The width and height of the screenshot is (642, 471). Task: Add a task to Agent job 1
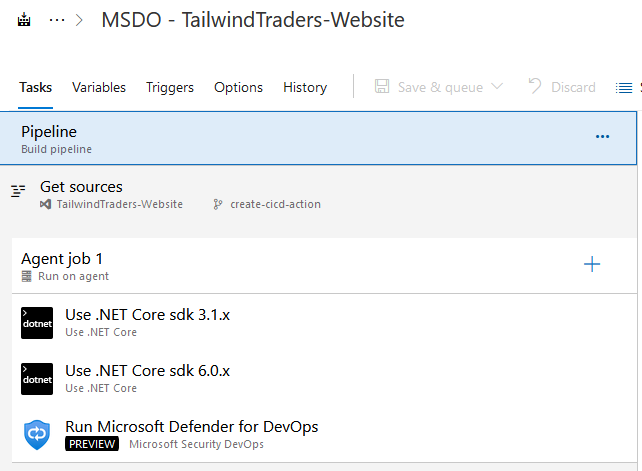click(592, 264)
